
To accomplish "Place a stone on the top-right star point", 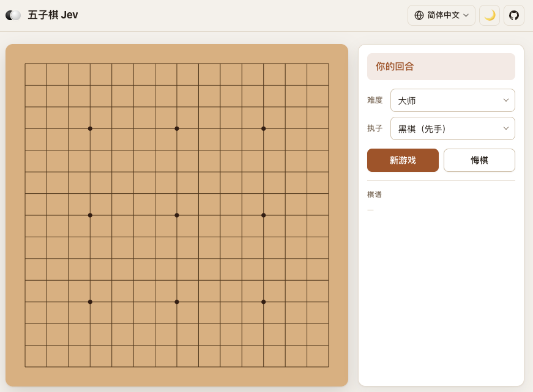I will [264, 128].
